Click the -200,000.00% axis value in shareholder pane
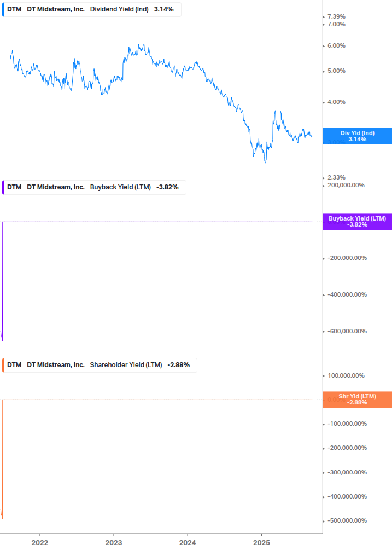 point(347,448)
